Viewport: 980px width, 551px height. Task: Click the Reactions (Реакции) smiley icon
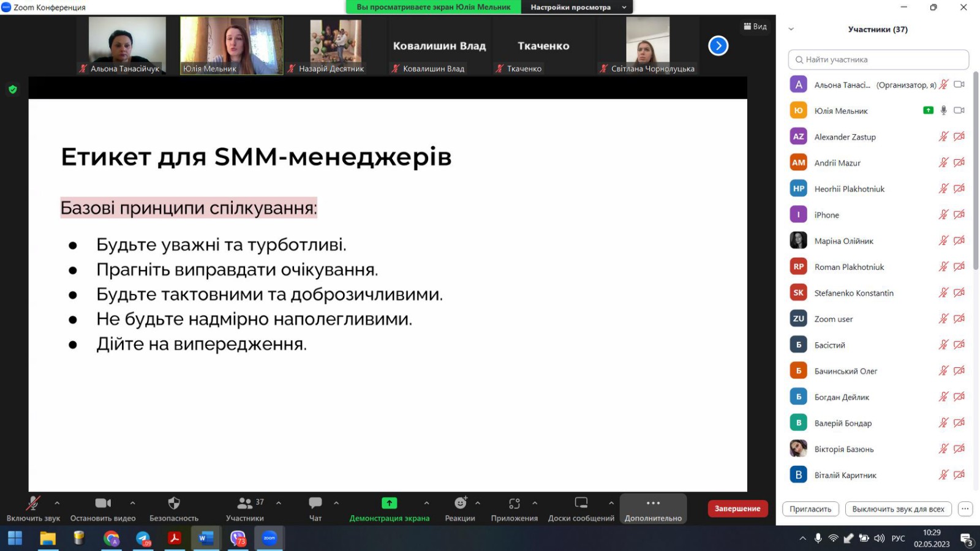(460, 503)
